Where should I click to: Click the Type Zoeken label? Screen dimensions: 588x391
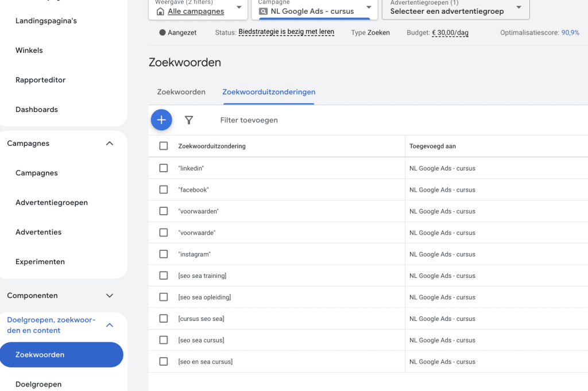[x=370, y=33]
